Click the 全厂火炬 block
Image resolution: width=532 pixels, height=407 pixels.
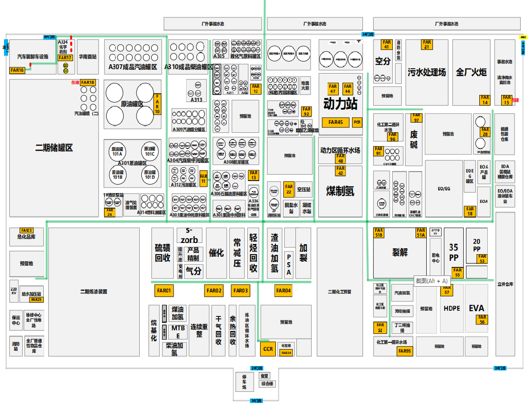click(471, 72)
